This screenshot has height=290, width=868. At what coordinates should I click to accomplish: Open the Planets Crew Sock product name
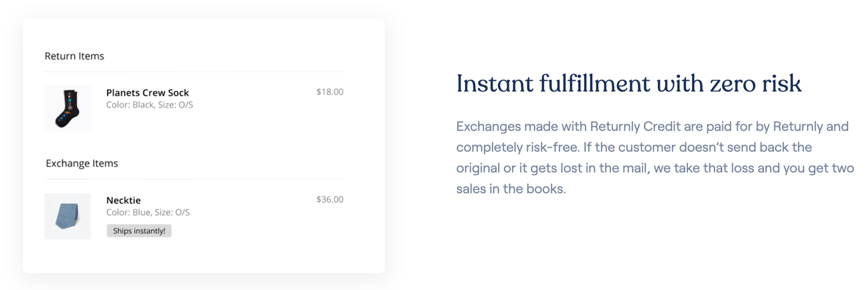147,93
